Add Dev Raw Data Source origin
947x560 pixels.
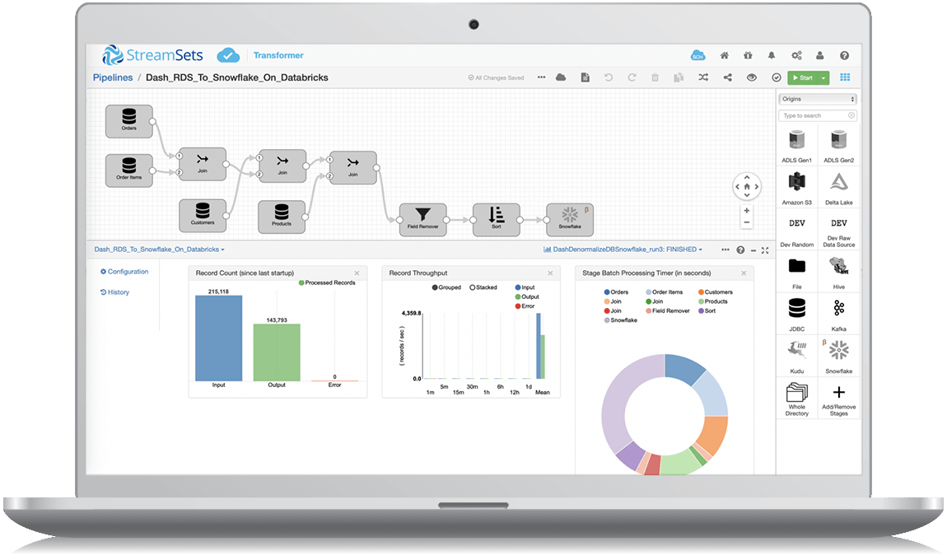(839, 230)
